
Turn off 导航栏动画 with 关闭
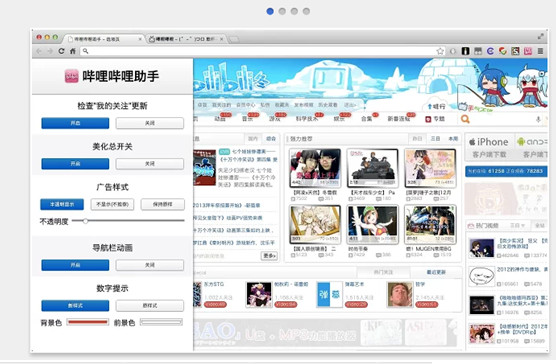coord(150,265)
